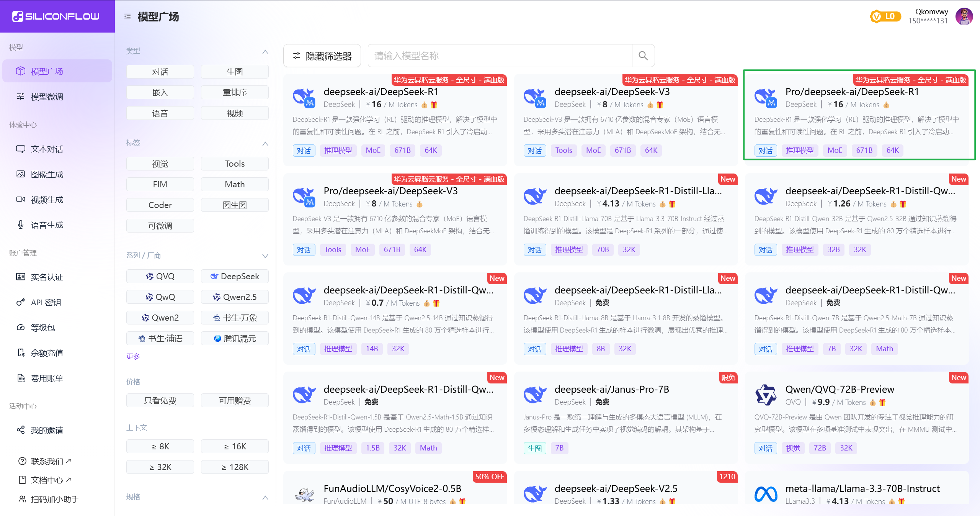This screenshot has width=980, height=516.
Task: Filter by 书生·万象 series
Action: pyautogui.click(x=235, y=318)
